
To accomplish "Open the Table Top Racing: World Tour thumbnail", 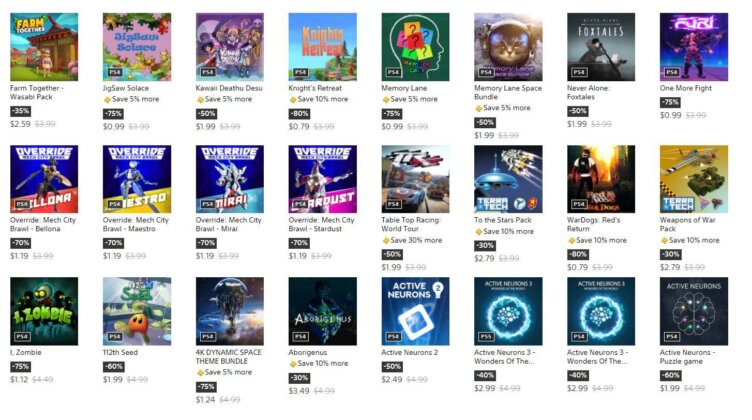I will coord(415,179).
